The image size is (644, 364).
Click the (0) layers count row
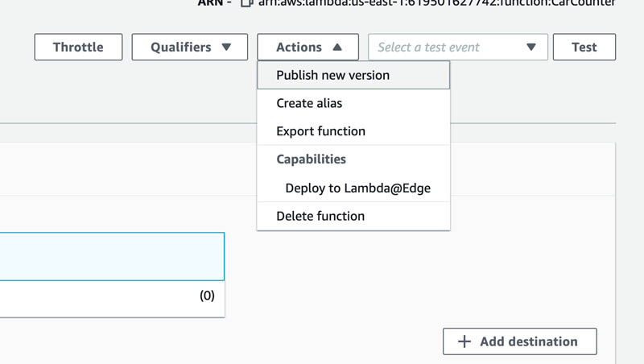[112, 299]
